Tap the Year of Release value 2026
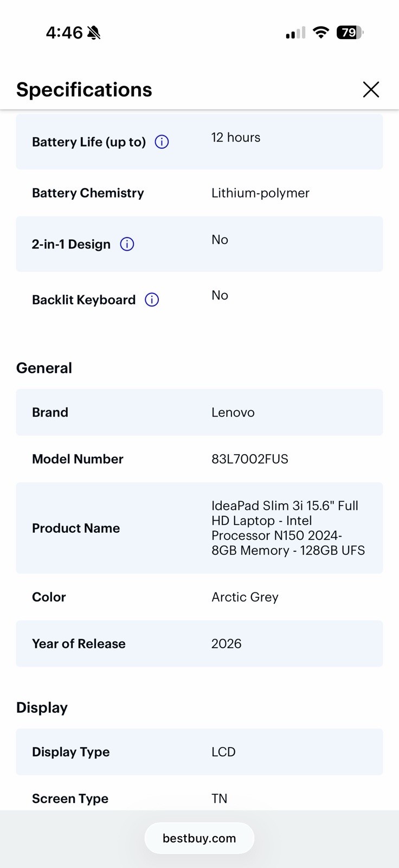This screenshot has height=868, width=399. [227, 644]
